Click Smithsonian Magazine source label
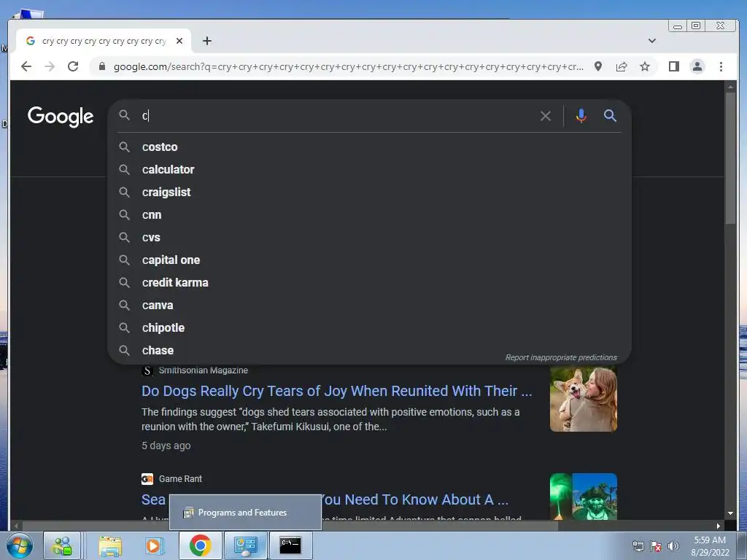The width and height of the screenshot is (747, 560). [x=203, y=370]
